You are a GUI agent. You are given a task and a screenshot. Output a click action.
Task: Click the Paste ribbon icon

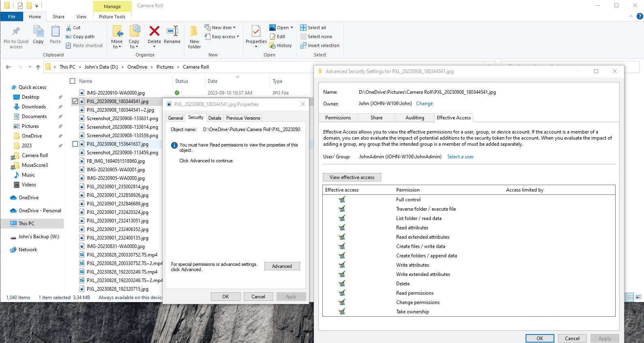(x=56, y=32)
